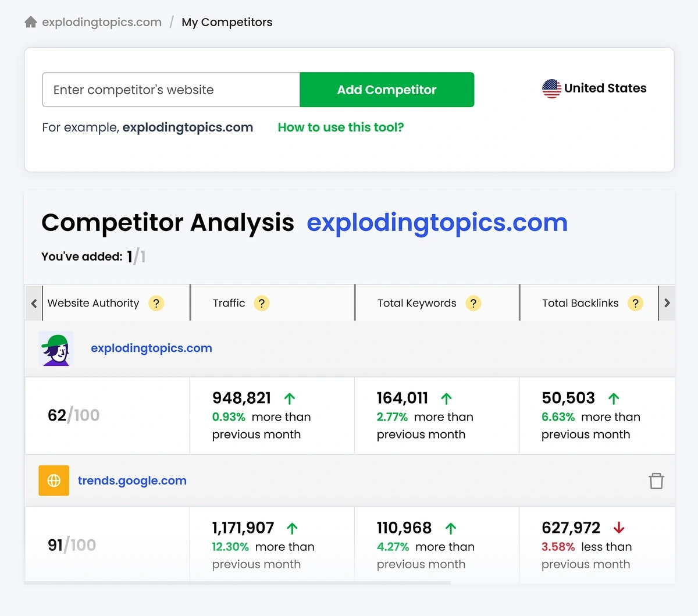Select 3.58% backlinks decrease

(x=558, y=547)
